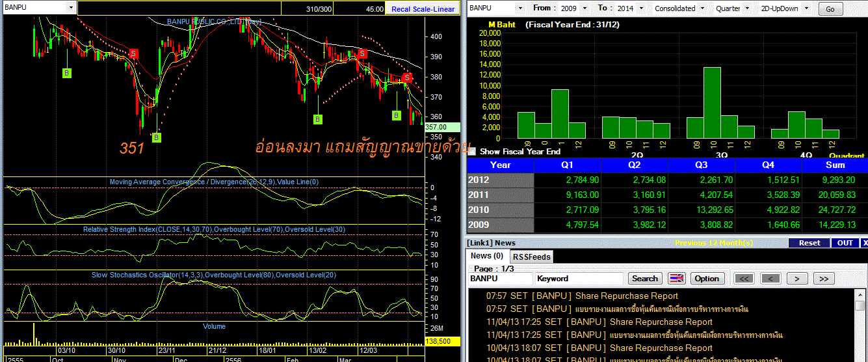868x362 pixels.
Task: Click the tallest green bar in the 3Q group
Action: [x=712, y=102]
